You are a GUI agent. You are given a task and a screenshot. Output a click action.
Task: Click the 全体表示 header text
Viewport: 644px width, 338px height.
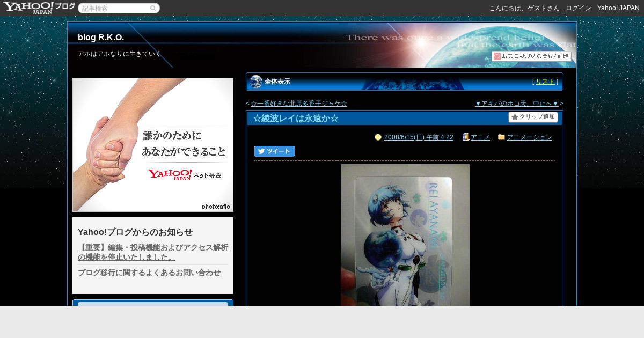coord(277,82)
